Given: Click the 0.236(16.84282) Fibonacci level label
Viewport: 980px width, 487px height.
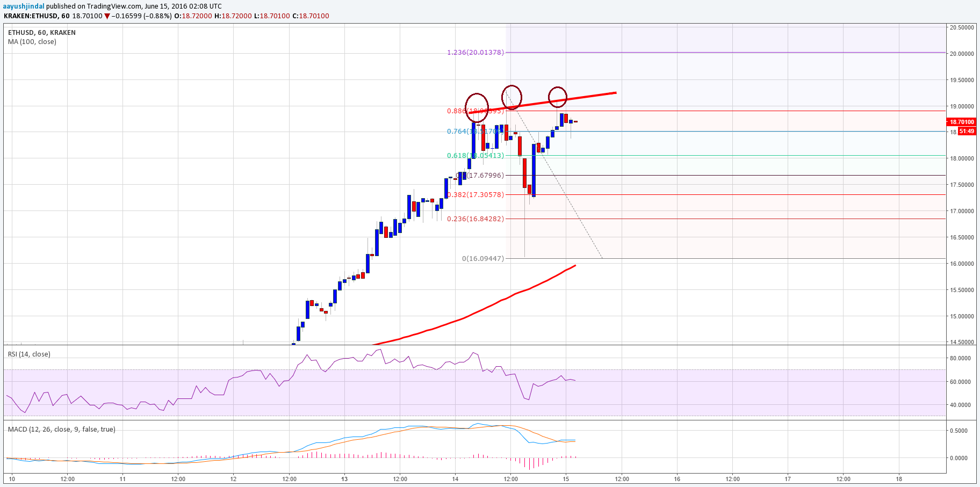Looking at the screenshot, I should pos(476,219).
